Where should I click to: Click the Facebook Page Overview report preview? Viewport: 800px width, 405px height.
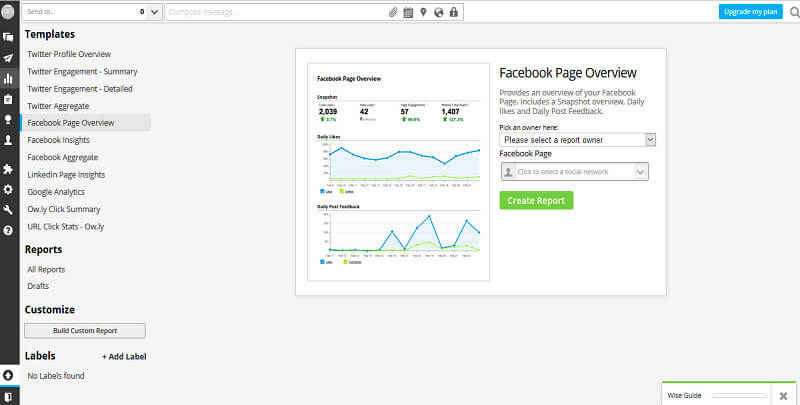[398, 172]
